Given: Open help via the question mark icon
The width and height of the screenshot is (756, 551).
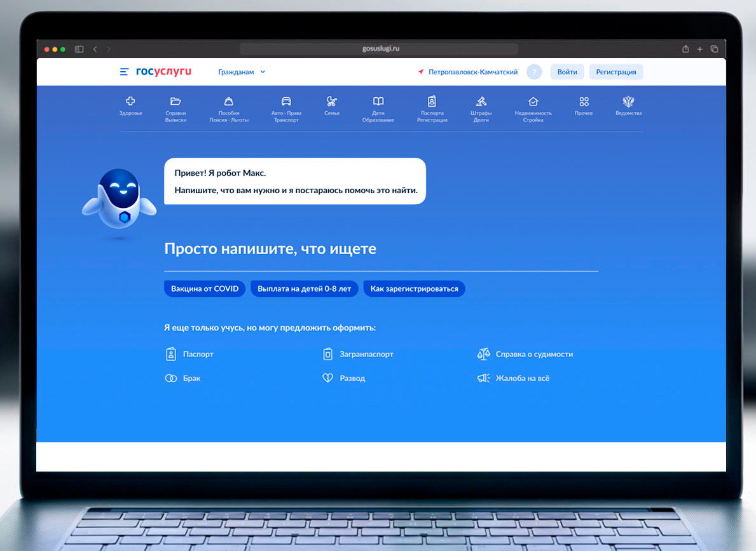Looking at the screenshot, I should (533, 72).
